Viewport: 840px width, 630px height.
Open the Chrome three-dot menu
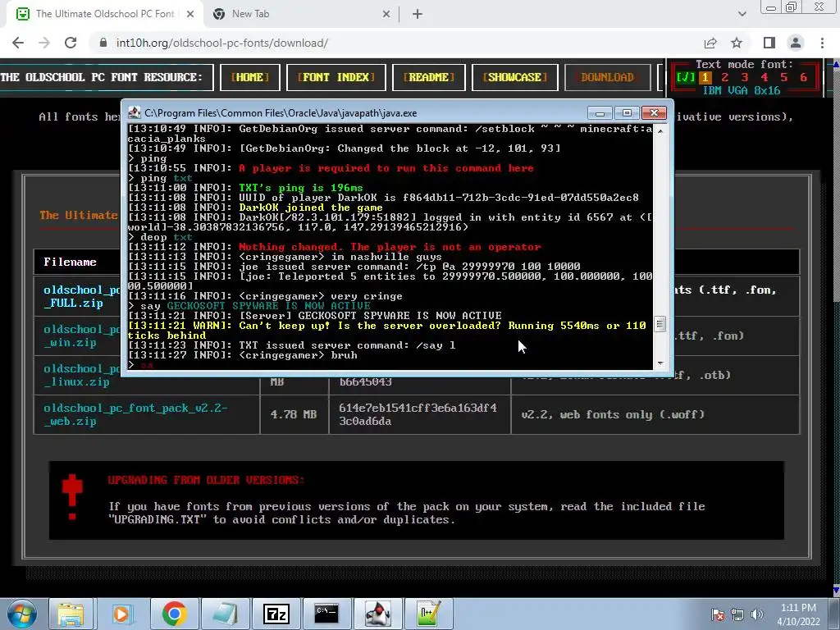822,43
